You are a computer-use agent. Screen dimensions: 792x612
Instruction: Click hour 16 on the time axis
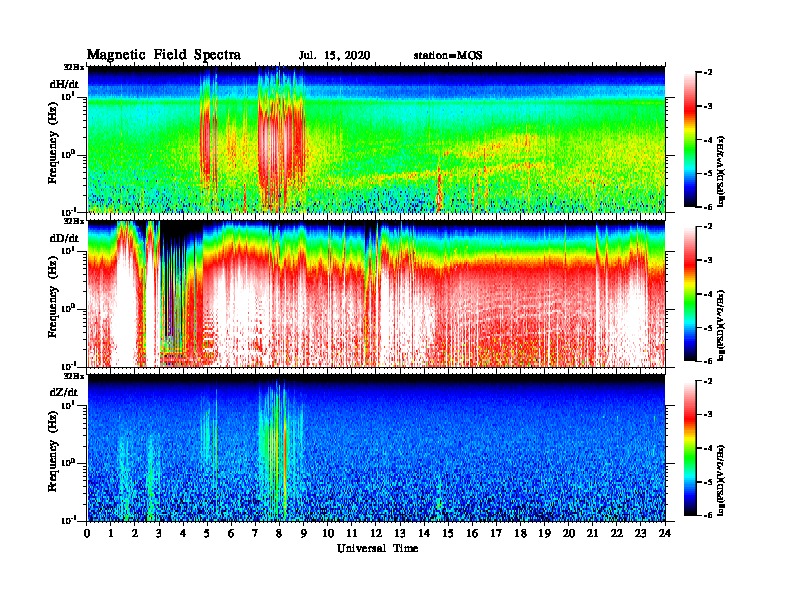(472, 534)
